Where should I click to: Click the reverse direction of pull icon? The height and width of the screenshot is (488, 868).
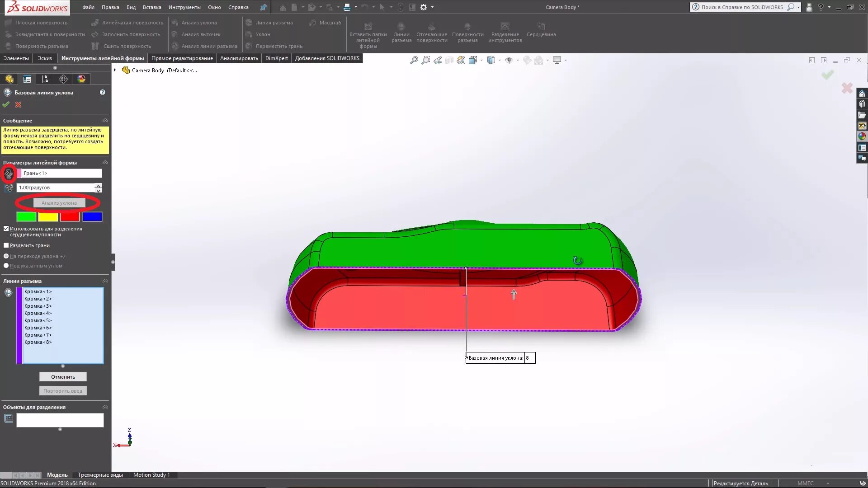9,174
